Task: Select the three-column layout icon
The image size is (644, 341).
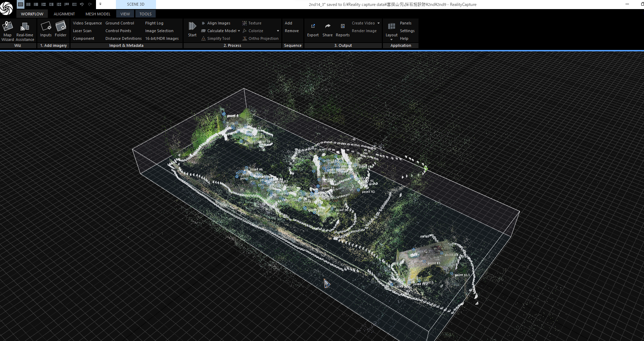Action: 28,4
